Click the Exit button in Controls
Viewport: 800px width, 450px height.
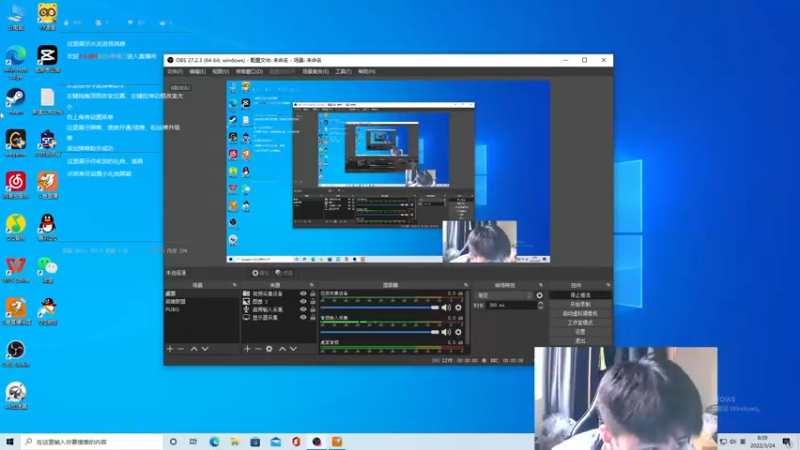point(580,340)
